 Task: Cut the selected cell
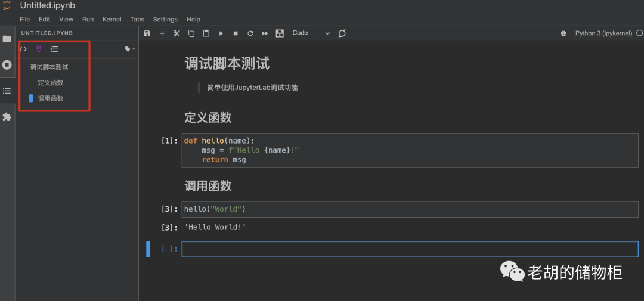[x=177, y=33]
